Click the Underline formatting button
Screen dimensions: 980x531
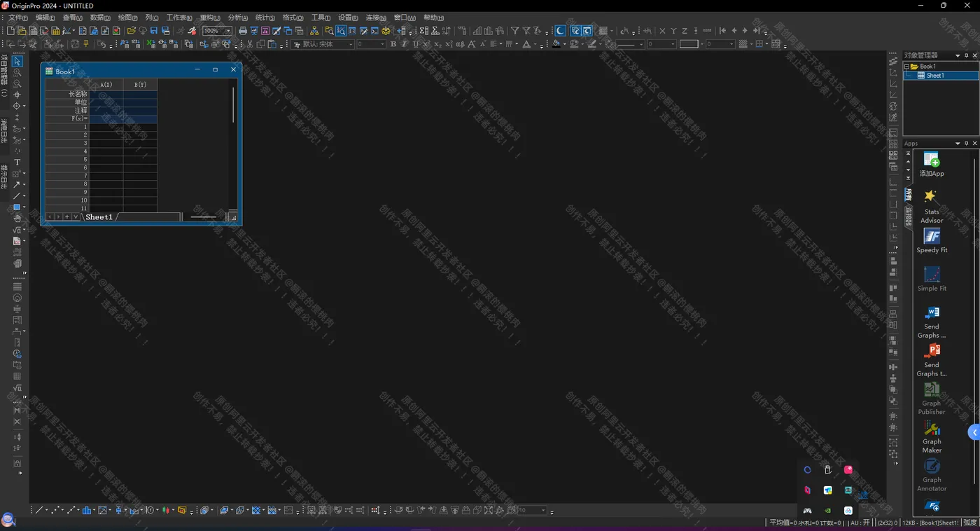(415, 44)
